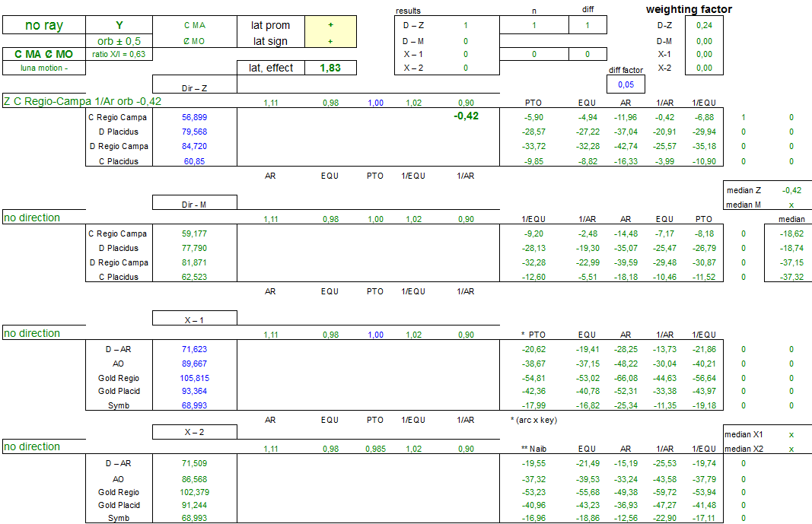Select the 'luna motion -' cell
The height and width of the screenshot is (524, 812).
44,68
